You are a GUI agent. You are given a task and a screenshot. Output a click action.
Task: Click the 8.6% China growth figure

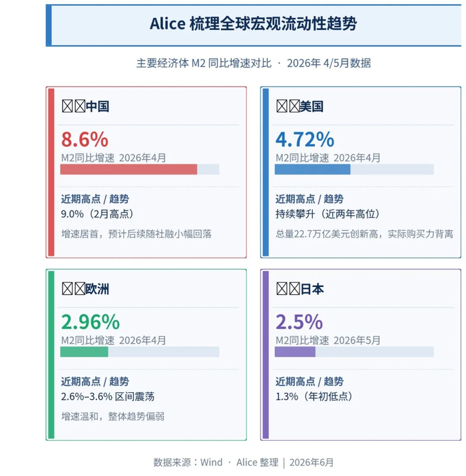pyautogui.click(x=85, y=139)
